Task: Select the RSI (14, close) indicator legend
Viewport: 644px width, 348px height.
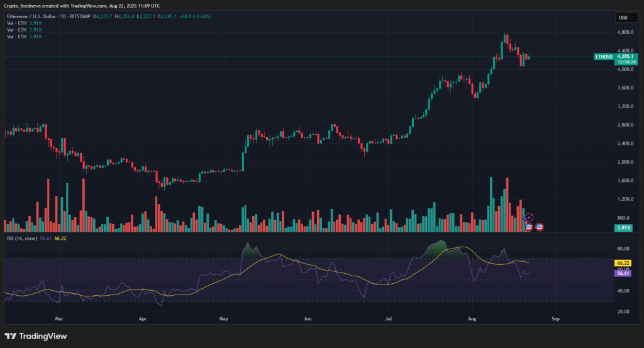Action: coord(21,239)
